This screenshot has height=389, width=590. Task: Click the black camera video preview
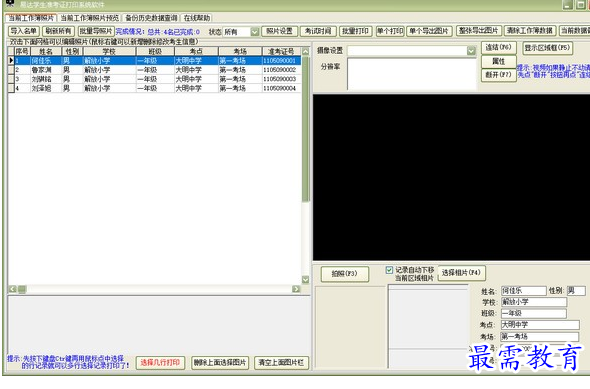[x=451, y=177]
